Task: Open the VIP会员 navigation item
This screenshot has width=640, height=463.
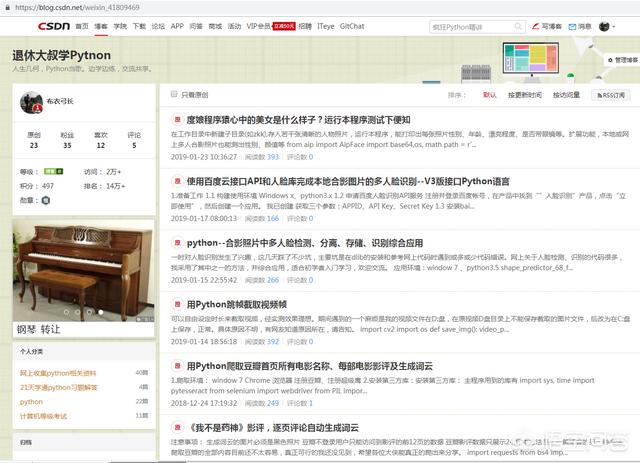Action: [259, 26]
